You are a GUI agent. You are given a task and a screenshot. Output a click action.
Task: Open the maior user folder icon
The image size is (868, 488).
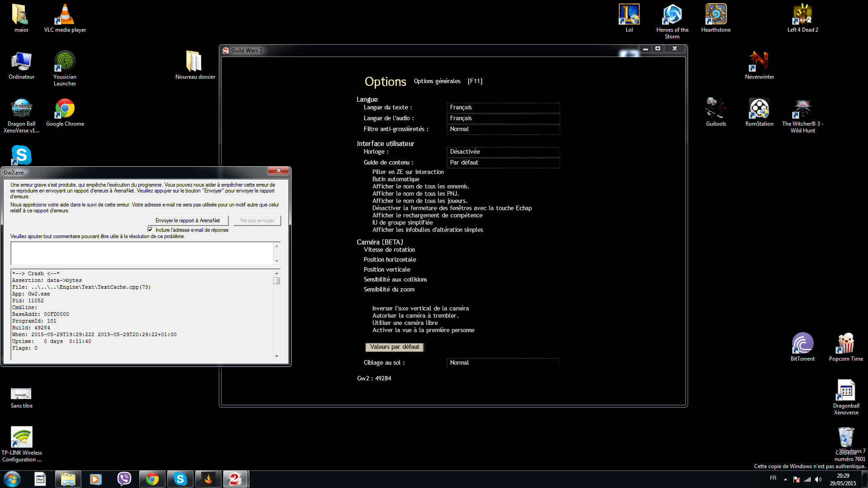pyautogui.click(x=21, y=18)
